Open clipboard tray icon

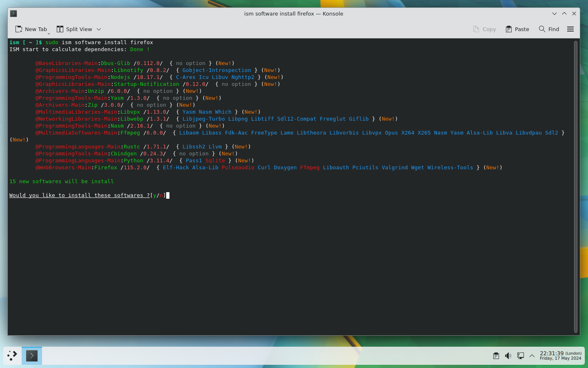click(496, 356)
